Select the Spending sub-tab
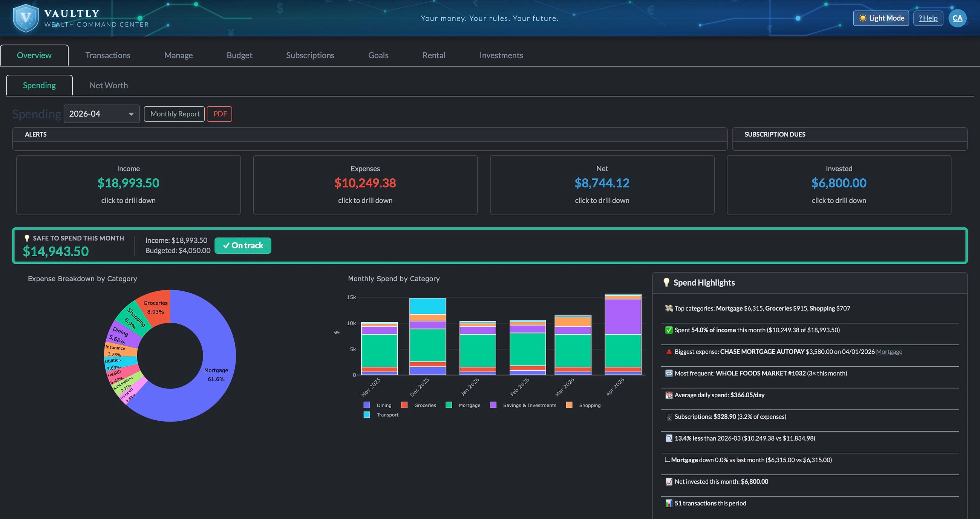 click(39, 85)
